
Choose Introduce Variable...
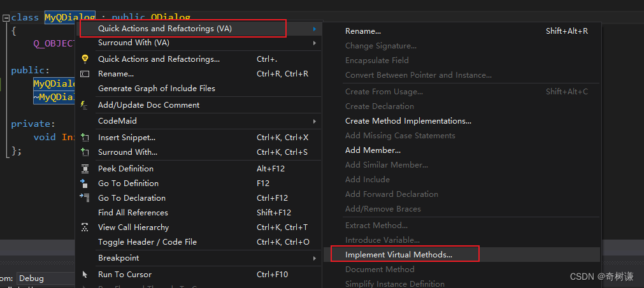point(462,240)
